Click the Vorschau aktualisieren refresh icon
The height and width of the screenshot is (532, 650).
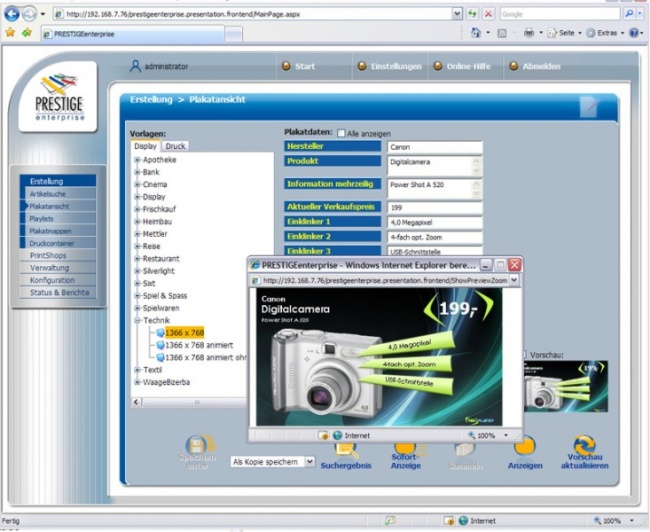coord(585,445)
